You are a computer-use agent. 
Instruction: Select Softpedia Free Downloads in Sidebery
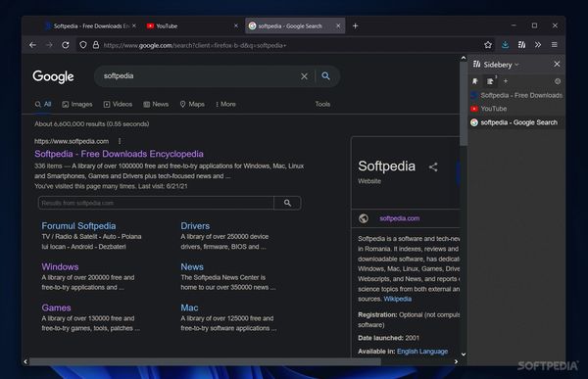(x=516, y=95)
